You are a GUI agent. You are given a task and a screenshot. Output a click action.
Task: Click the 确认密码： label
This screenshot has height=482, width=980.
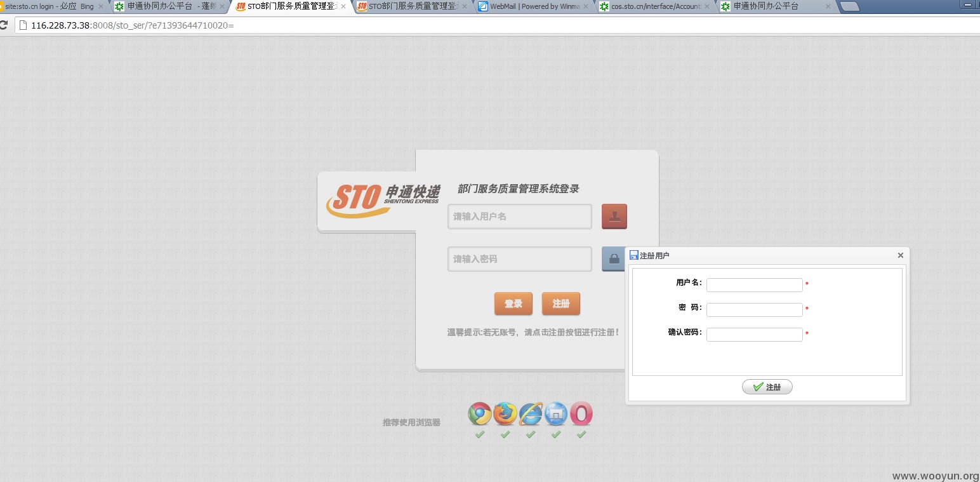685,332
